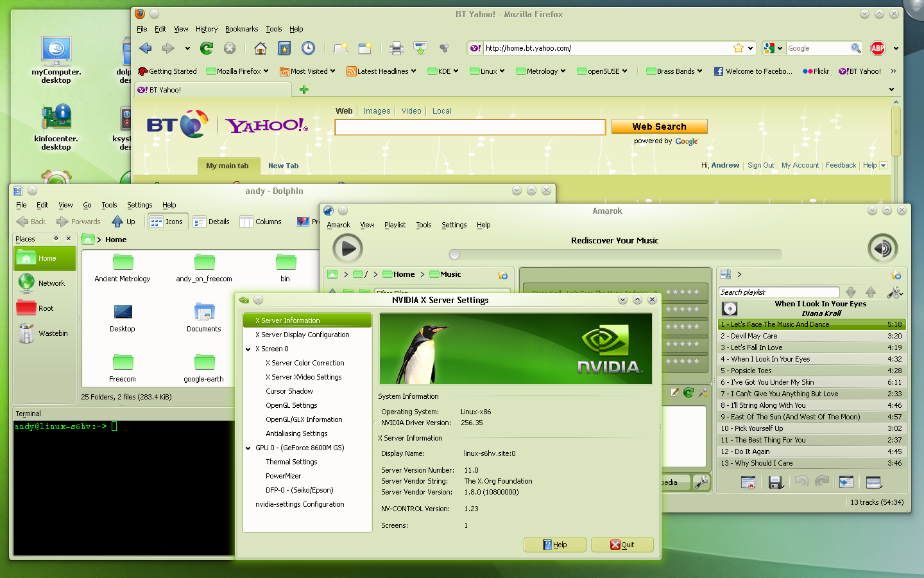Click the refresh icon in Amarok context pane
Viewport: 924px width, 578px height.
pos(689,392)
